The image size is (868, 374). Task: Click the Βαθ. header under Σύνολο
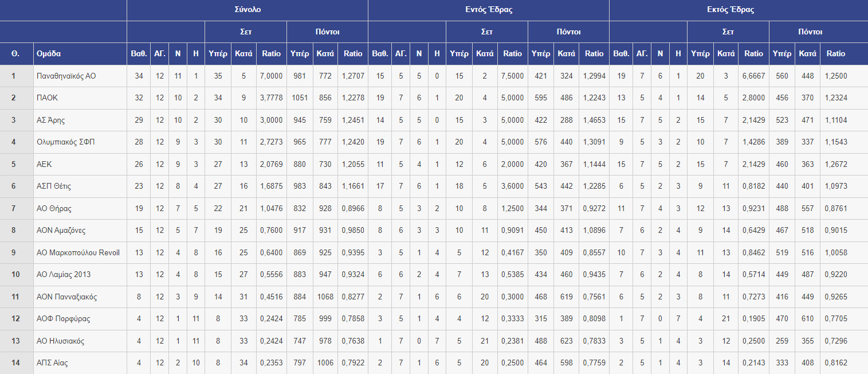pos(138,53)
